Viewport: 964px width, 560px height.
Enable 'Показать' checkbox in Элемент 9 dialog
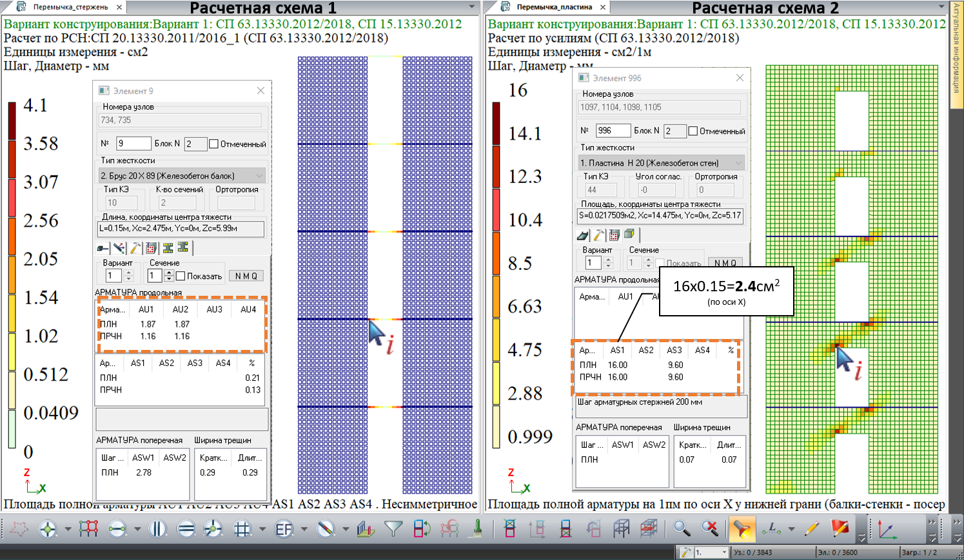click(181, 276)
